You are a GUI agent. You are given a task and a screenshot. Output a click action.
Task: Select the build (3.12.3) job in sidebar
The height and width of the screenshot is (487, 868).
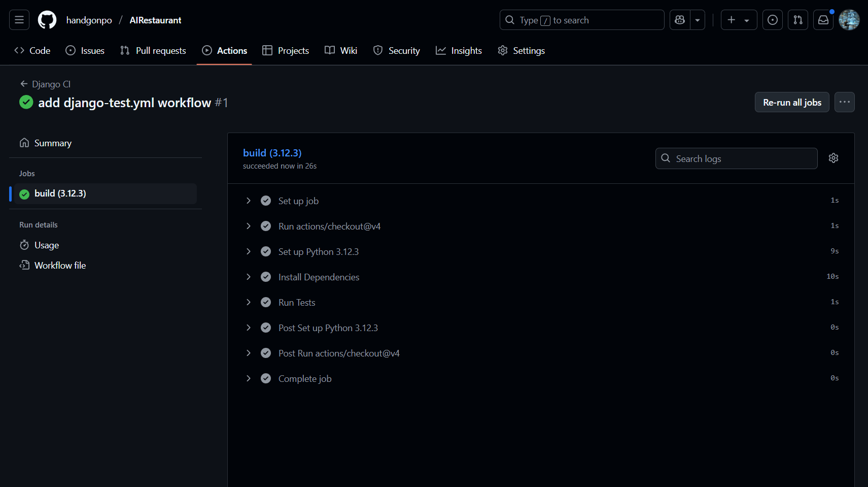(106, 193)
